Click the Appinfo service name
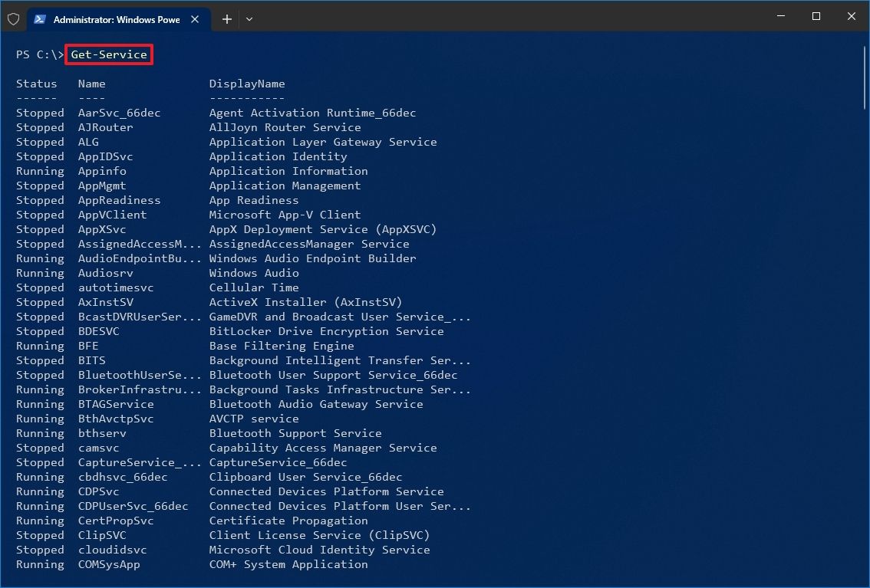This screenshot has height=588, width=870. click(101, 171)
